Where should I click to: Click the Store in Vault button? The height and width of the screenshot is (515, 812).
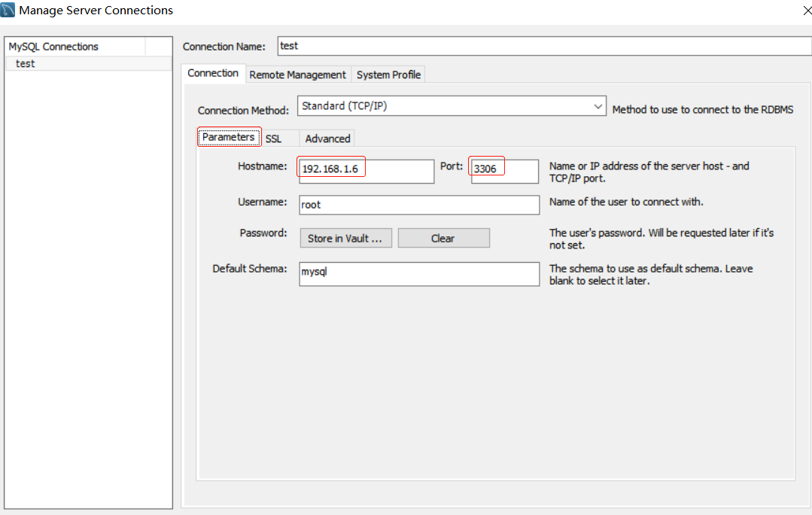pyautogui.click(x=346, y=239)
